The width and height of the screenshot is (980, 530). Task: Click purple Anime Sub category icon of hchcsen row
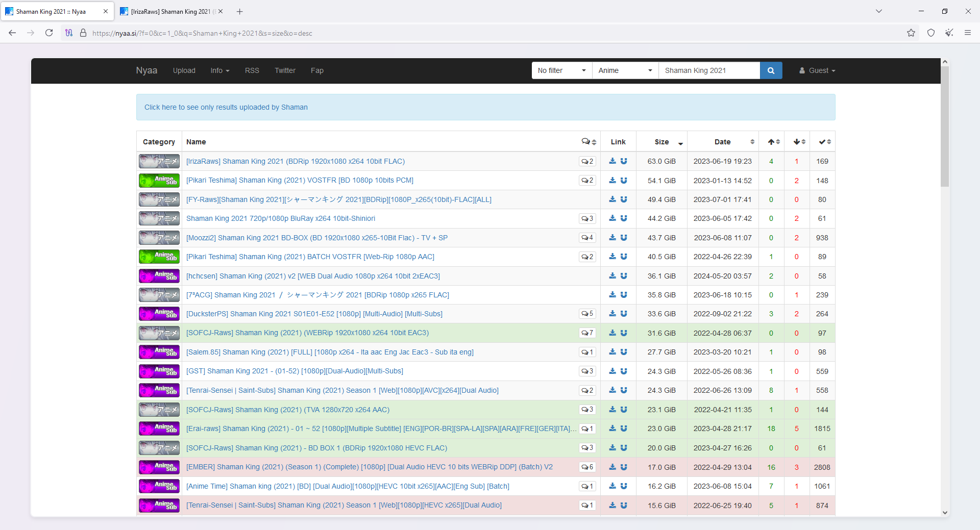point(159,276)
